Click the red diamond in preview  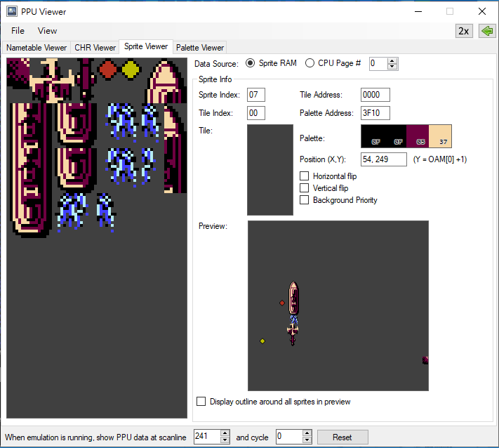pyautogui.click(x=282, y=303)
